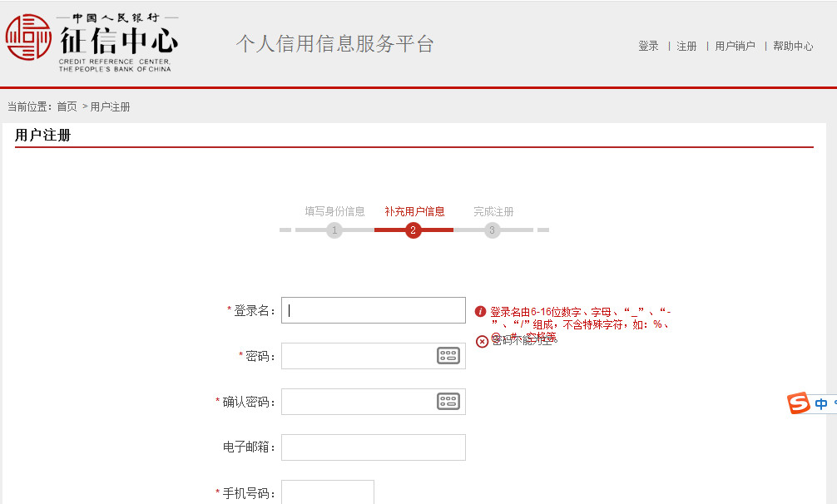Viewport: 837px width, 504px height.
Task: Select the step 1 circle indicator
Action: 334,230
